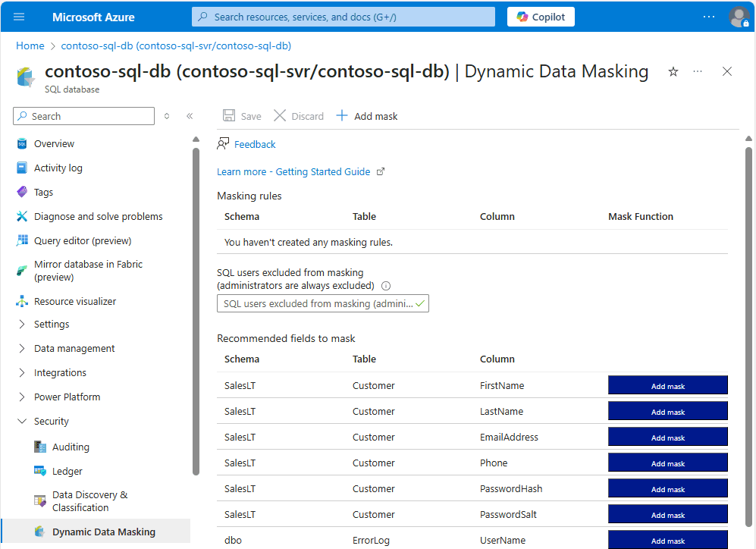Click the Add mask plus toolbar button

click(x=367, y=116)
